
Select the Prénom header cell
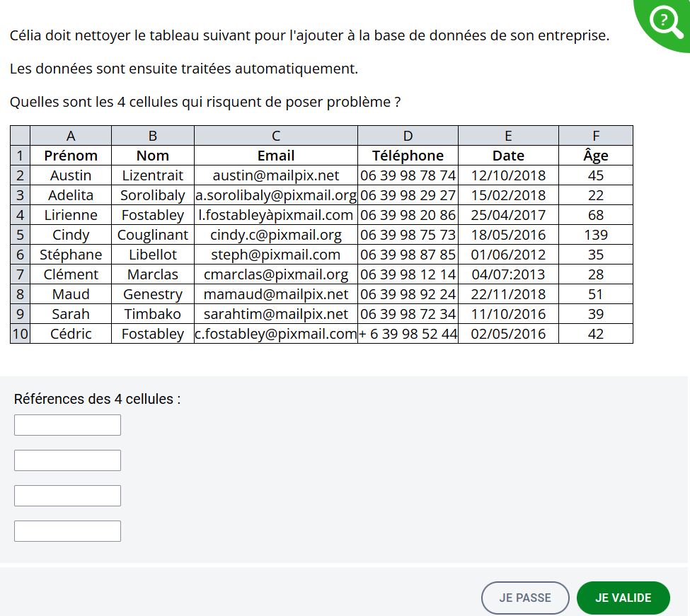[x=71, y=156]
